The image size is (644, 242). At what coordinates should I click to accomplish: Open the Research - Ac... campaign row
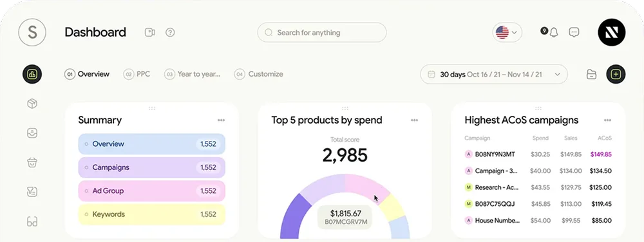[538, 187]
